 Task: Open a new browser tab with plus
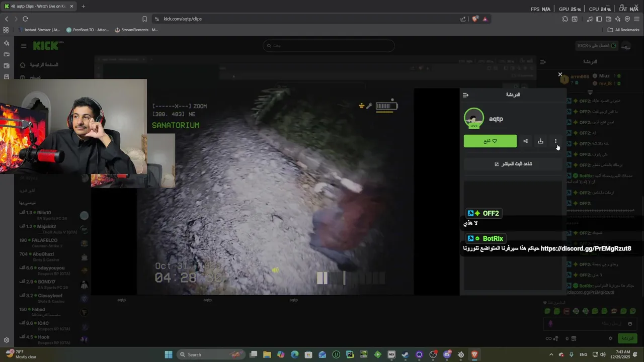click(83, 6)
